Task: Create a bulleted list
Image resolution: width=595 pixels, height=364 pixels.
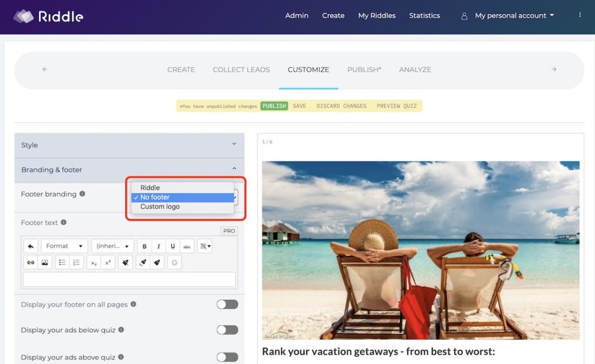Action: click(62, 262)
